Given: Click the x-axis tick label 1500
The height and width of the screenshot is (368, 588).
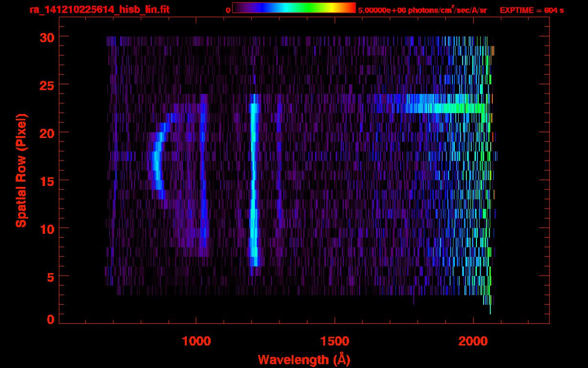Looking at the screenshot, I should click(x=335, y=341).
